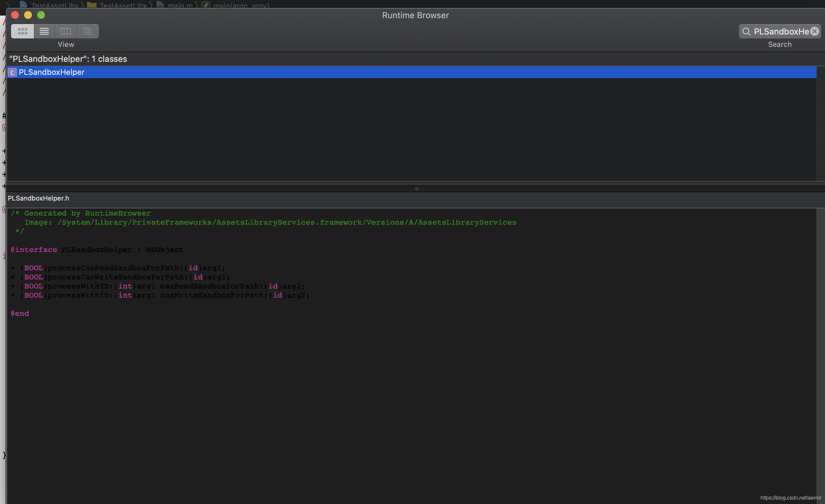Switch to the three-column browser view
The height and width of the screenshot is (504, 825).
coord(66,31)
